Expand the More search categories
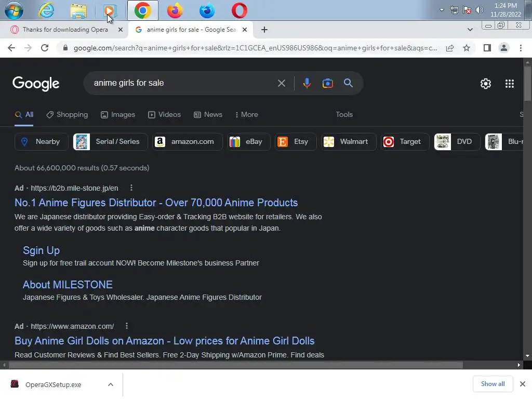This screenshot has height=399, width=532. click(247, 115)
